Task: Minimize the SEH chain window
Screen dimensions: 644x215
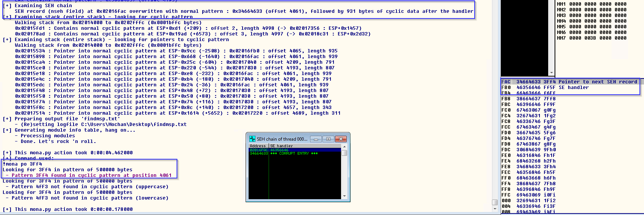Action: (x=316, y=139)
